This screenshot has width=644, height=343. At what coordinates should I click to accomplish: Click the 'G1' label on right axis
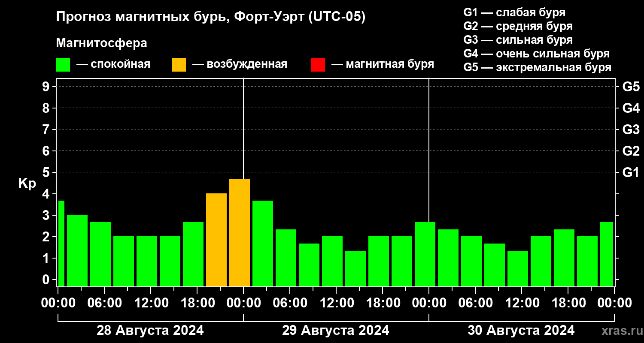tap(631, 172)
